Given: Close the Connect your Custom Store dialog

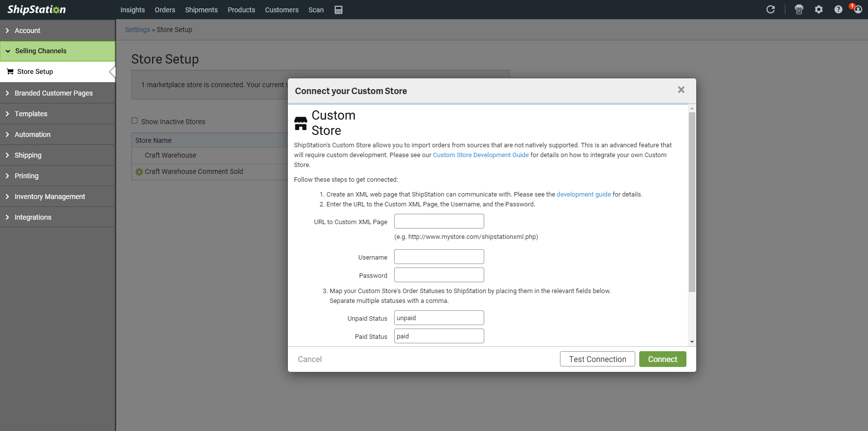Looking at the screenshot, I should tap(681, 90).
